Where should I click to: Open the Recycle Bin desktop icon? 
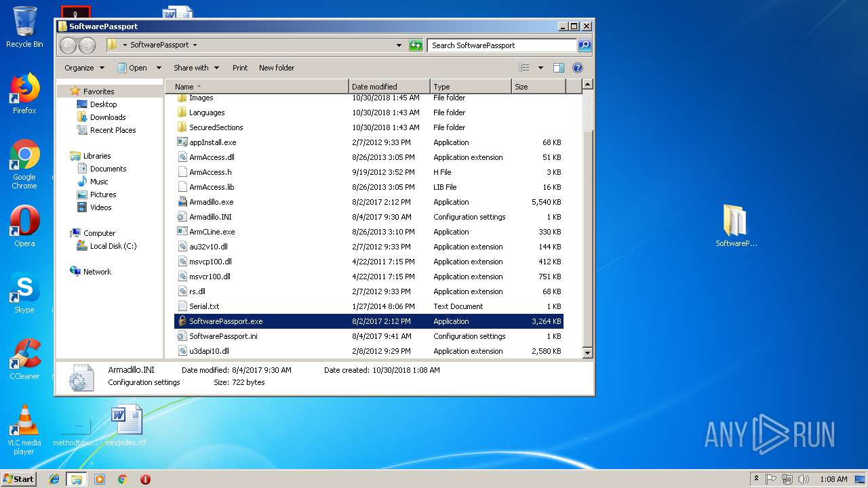click(x=24, y=27)
